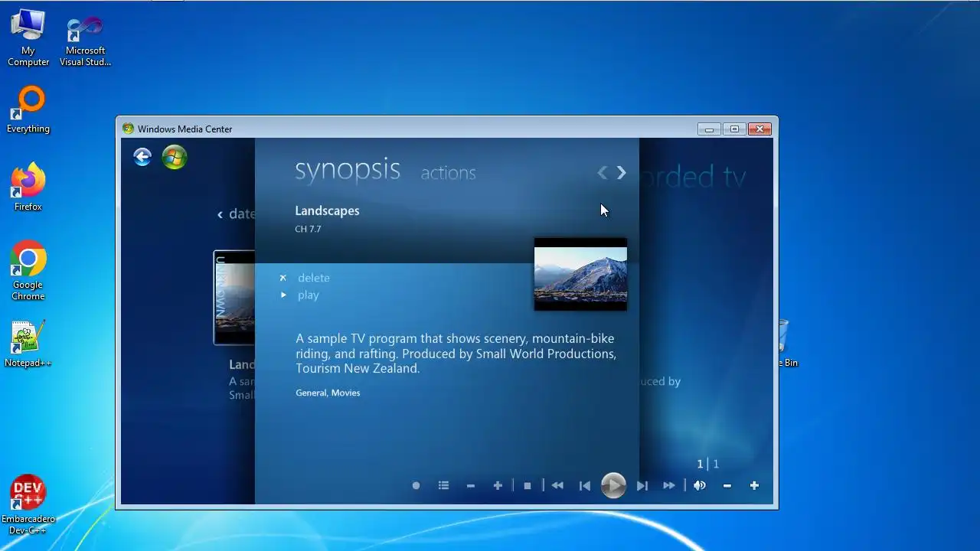Click channel down minus in transport bar
Viewport: 980px width, 551px height.
[471, 486]
